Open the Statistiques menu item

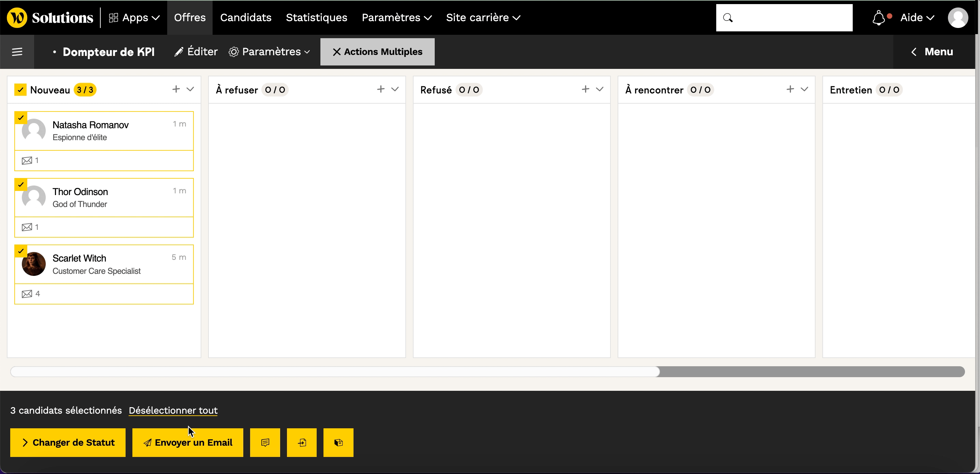[316, 18]
